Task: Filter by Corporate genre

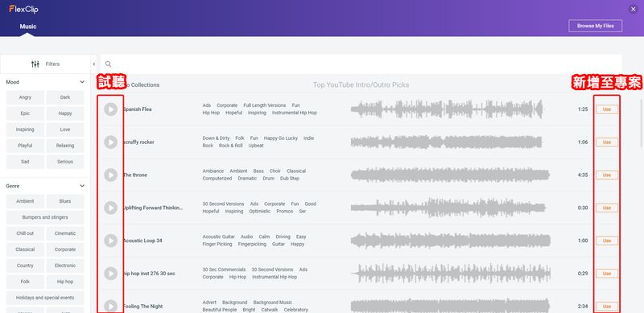Action: [x=65, y=249]
